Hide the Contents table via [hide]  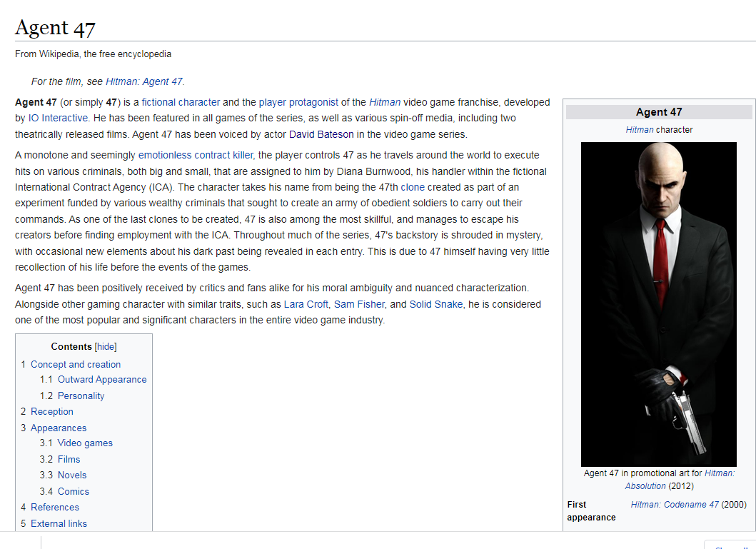tap(106, 346)
